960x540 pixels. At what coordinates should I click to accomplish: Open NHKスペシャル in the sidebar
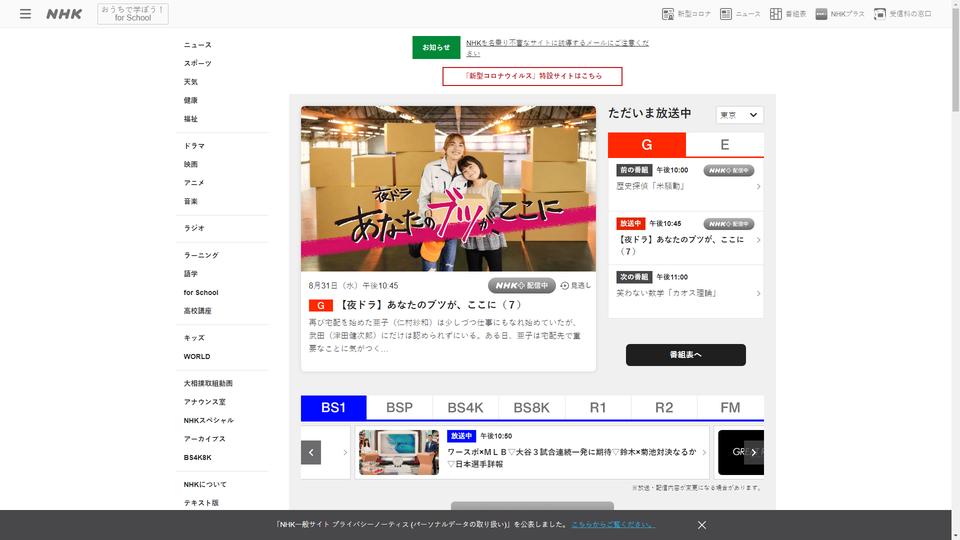tap(208, 420)
